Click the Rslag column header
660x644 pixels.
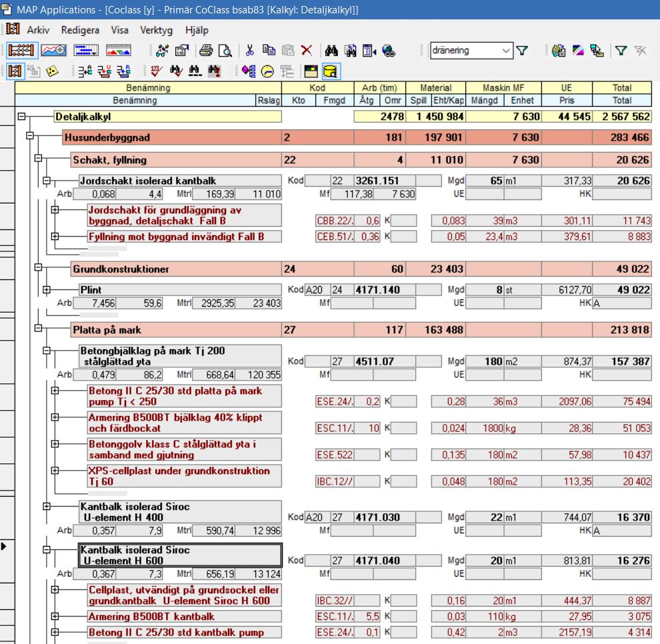coord(269,100)
